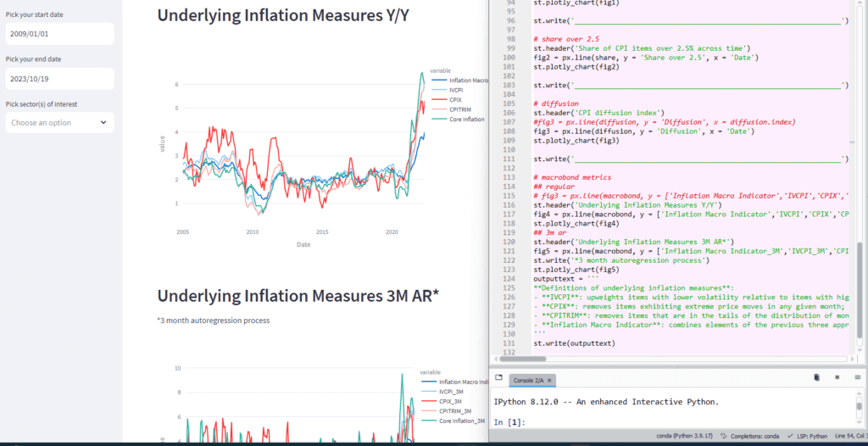
Task: Select the Console 2/A tab
Action: (532, 381)
